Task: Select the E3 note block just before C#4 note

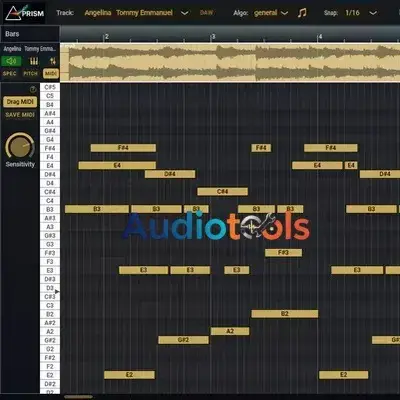Action: click(190, 270)
